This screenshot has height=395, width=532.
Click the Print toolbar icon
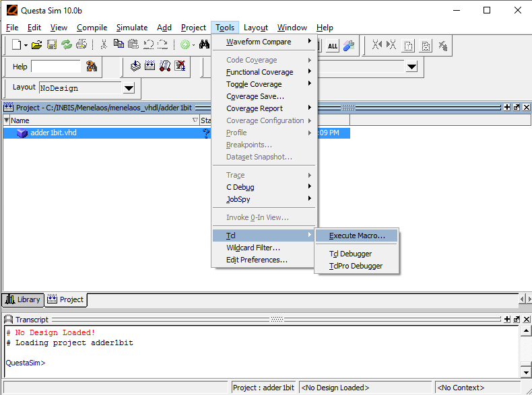point(81,44)
